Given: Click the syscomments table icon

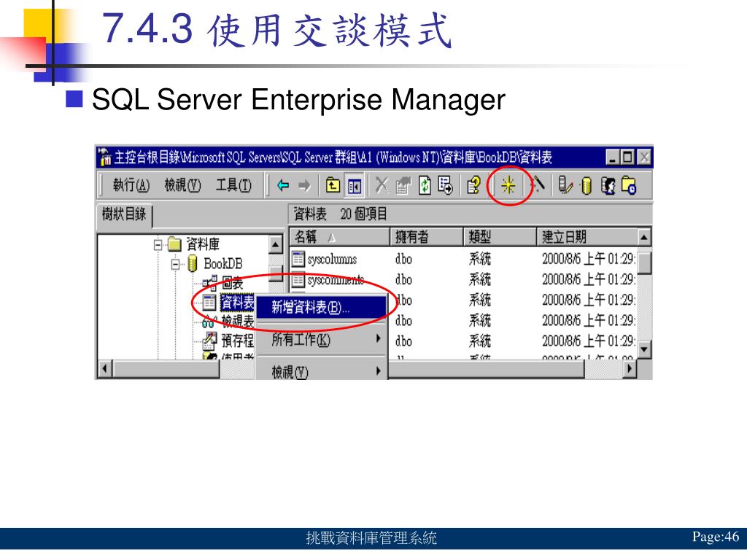Looking at the screenshot, I should (x=298, y=279).
